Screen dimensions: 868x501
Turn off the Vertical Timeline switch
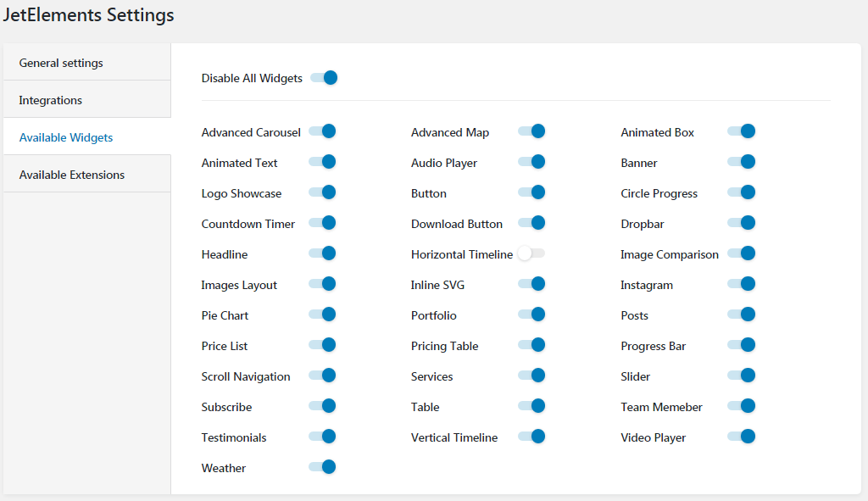click(x=531, y=437)
